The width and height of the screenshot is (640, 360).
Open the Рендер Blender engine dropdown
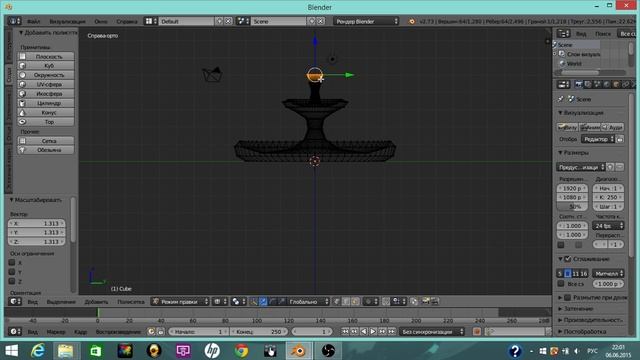pyautogui.click(x=366, y=21)
